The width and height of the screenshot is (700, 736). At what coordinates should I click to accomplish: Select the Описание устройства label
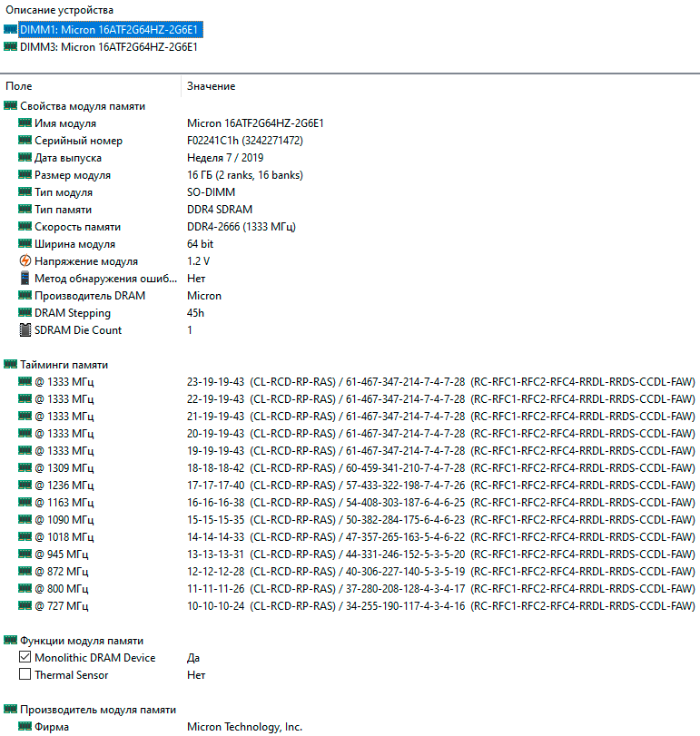(x=60, y=10)
